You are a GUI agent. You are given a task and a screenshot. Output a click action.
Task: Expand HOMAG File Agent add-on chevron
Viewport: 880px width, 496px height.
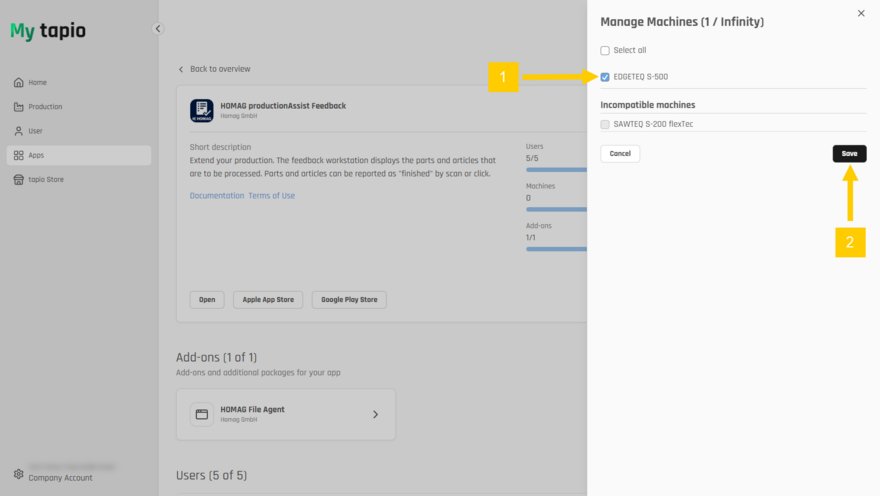(x=375, y=415)
